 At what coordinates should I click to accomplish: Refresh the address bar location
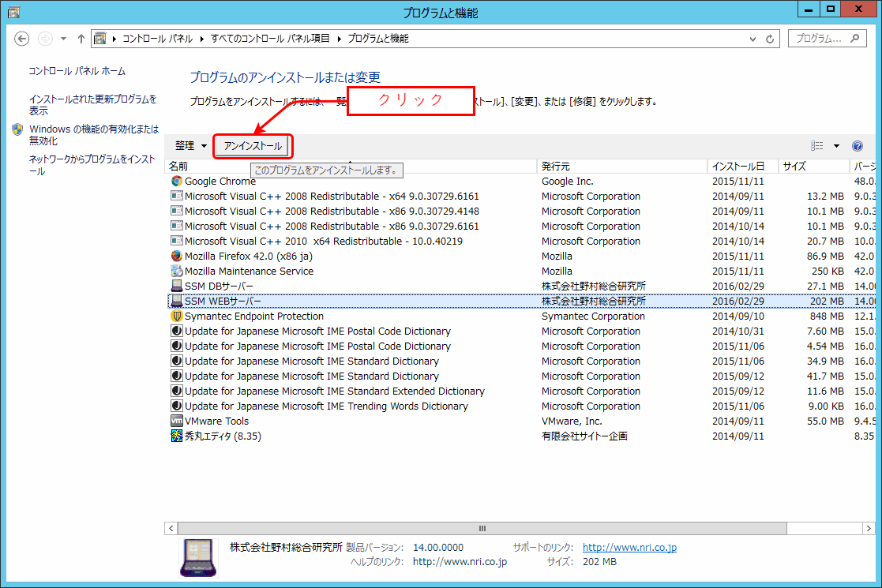[770, 39]
